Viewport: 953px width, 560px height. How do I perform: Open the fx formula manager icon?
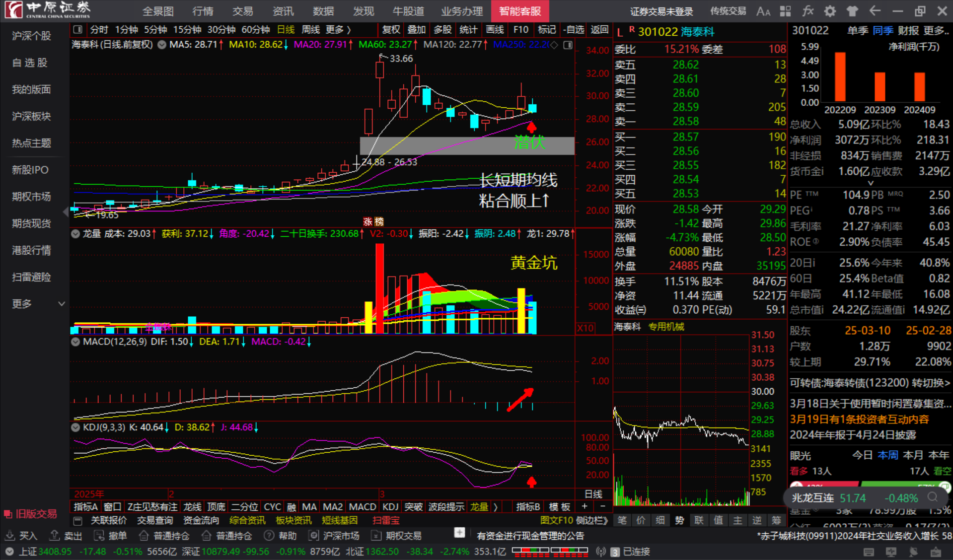(808, 11)
